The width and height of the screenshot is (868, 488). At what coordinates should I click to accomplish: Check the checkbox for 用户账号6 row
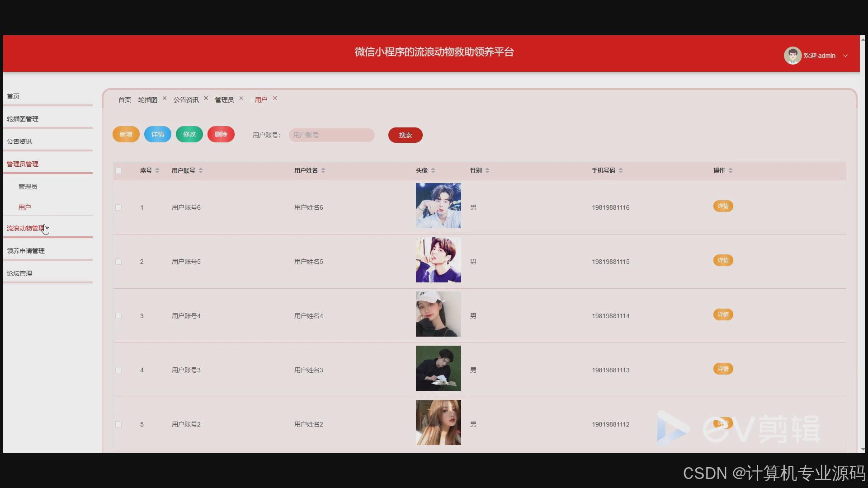point(118,207)
